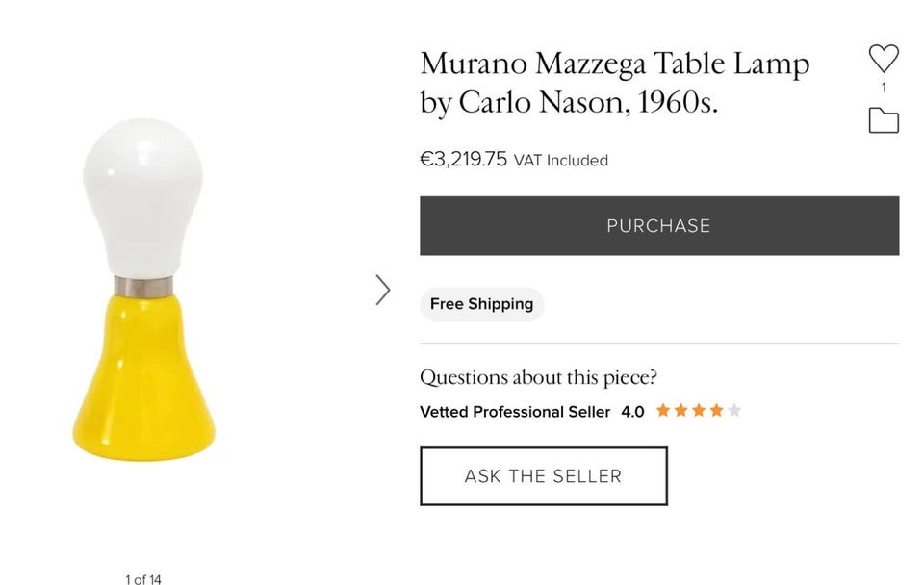Click the second orange rating star
This screenshot has width=924, height=585.
[680, 411]
